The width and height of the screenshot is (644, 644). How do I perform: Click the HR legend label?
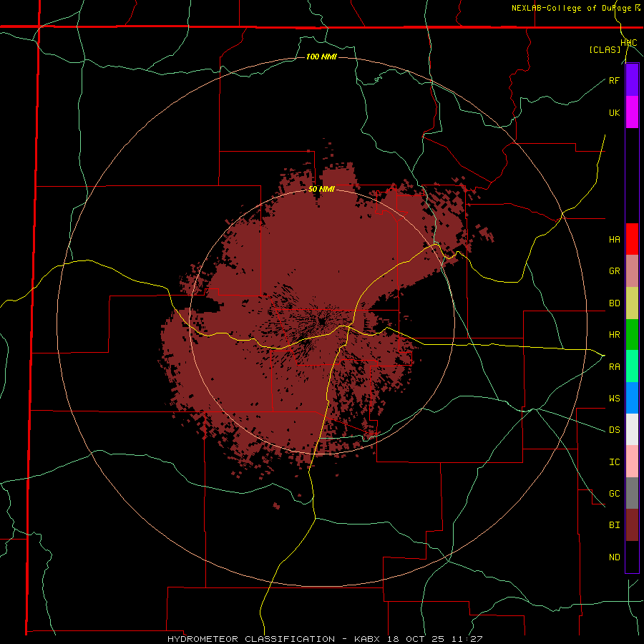click(x=614, y=335)
